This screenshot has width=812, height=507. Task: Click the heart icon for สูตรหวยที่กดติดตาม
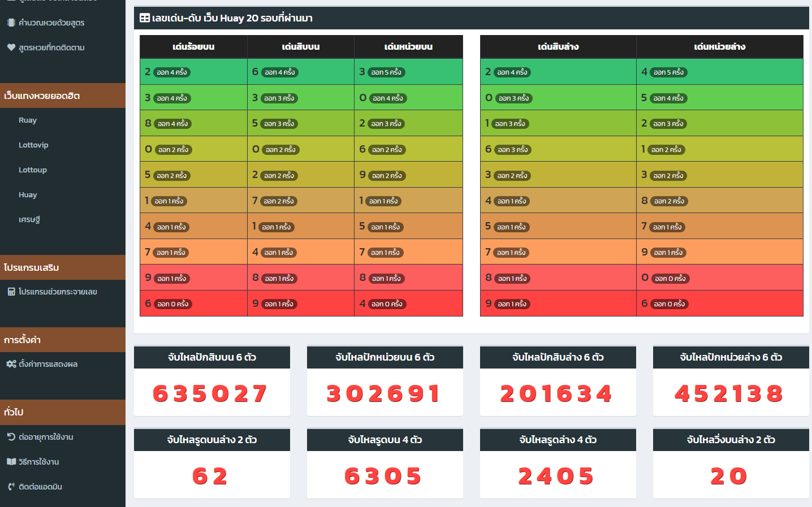coord(11,47)
